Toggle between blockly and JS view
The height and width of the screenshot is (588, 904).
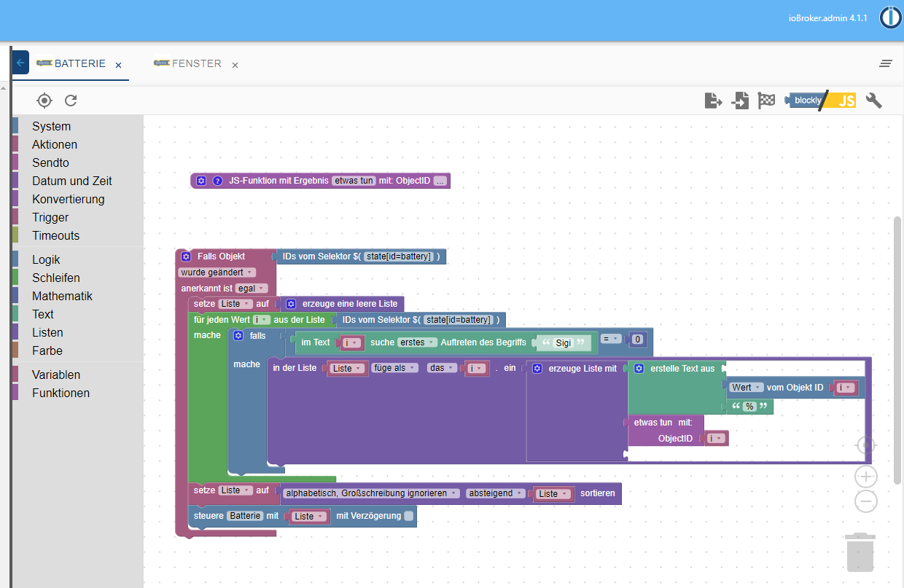(820, 101)
